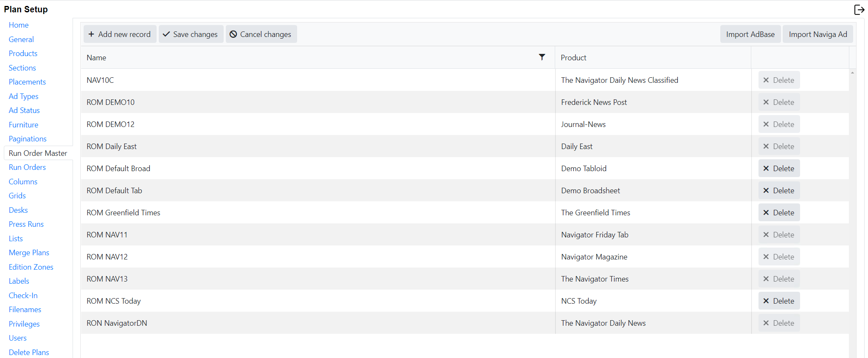The width and height of the screenshot is (868, 358).
Task: Navigate to Edition Zones
Action: [31, 267]
